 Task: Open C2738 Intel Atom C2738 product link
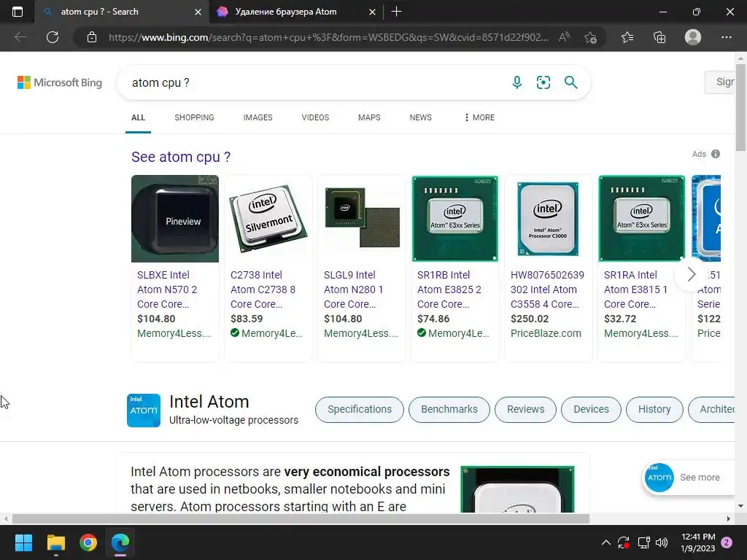click(263, 289)
